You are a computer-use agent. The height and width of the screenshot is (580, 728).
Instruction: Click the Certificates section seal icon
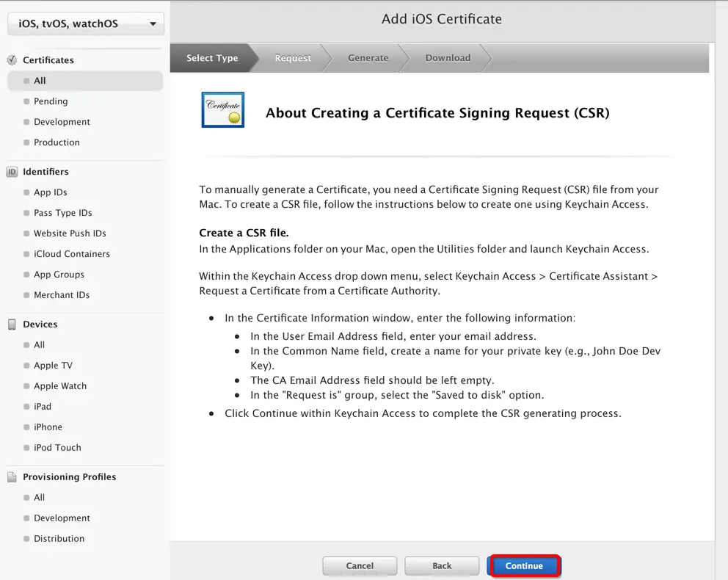point(12,60)
